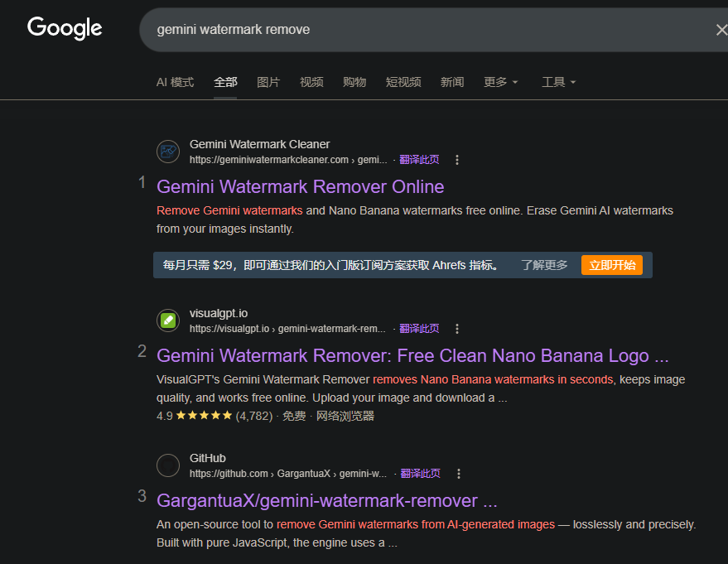Click the Ahrefs banner text 每月只需 $29
Image resolution: width=728 pixels, height=564 pixels.
pos(330,265)
